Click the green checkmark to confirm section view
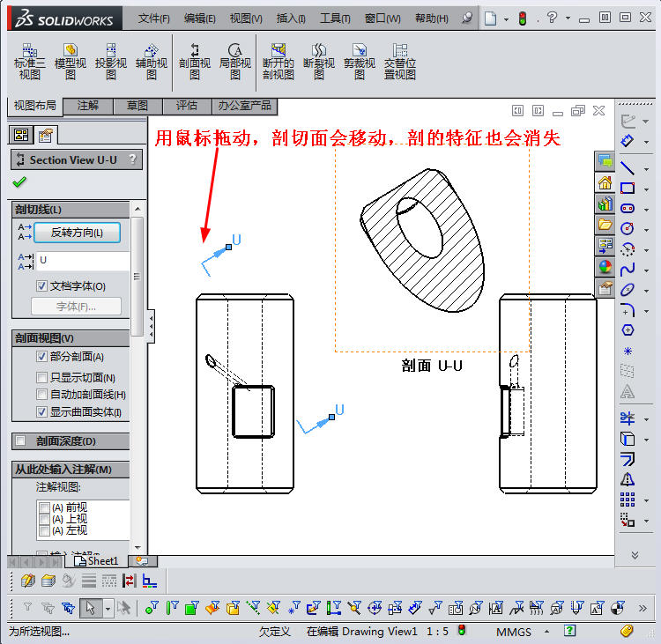The width and height of the screenshot is (661, 644). (19, 182)
